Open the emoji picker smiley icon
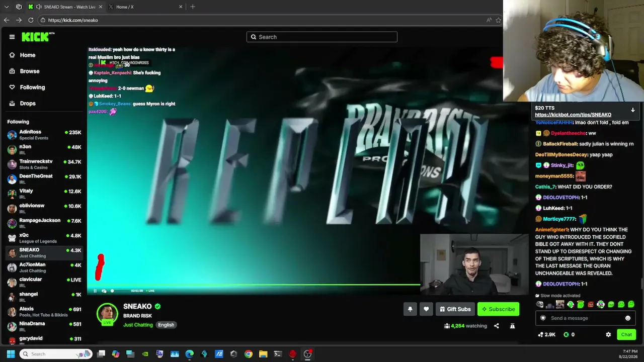644x362 pixels. click(628, 318)
